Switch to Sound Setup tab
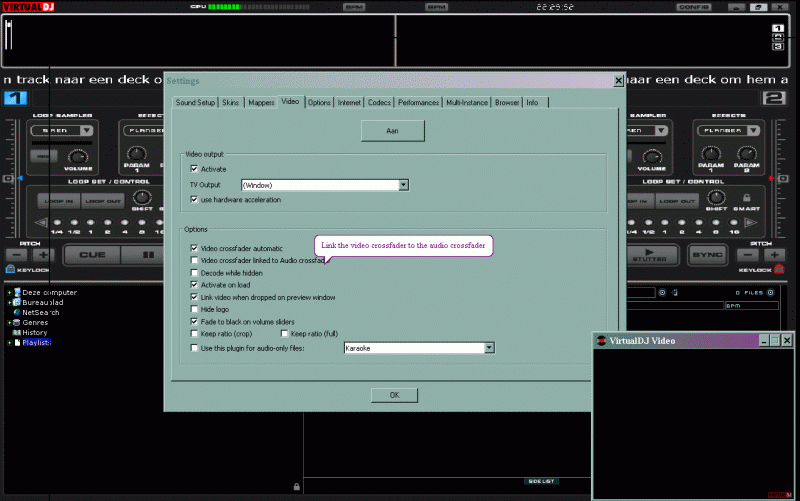 195,103
